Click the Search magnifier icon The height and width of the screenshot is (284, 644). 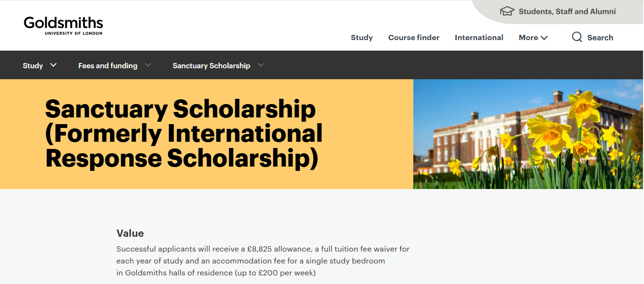(x=577, y=37)
